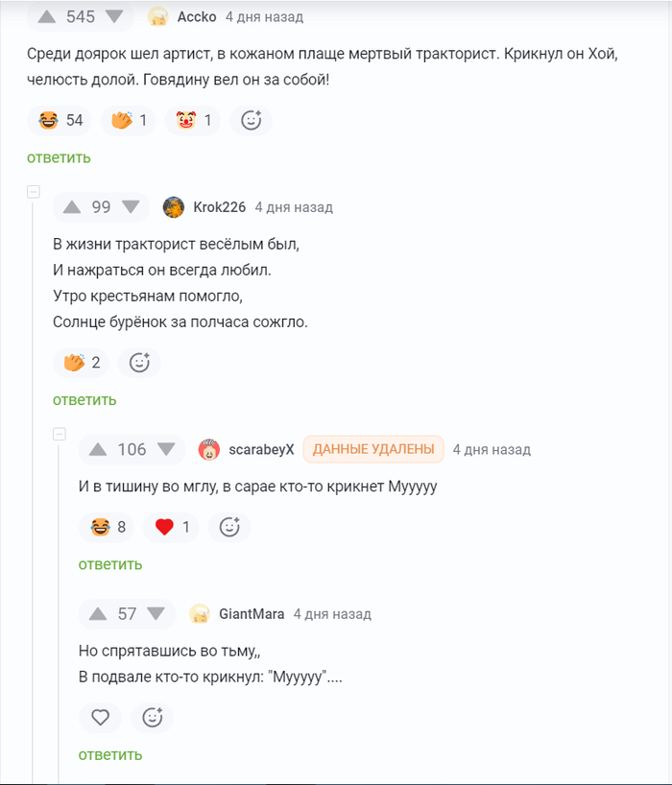Screen dimensions: 672x785
Task: Reply to Accko's comment via ответить
Action: pyautogui.click(x=59, y=157)
